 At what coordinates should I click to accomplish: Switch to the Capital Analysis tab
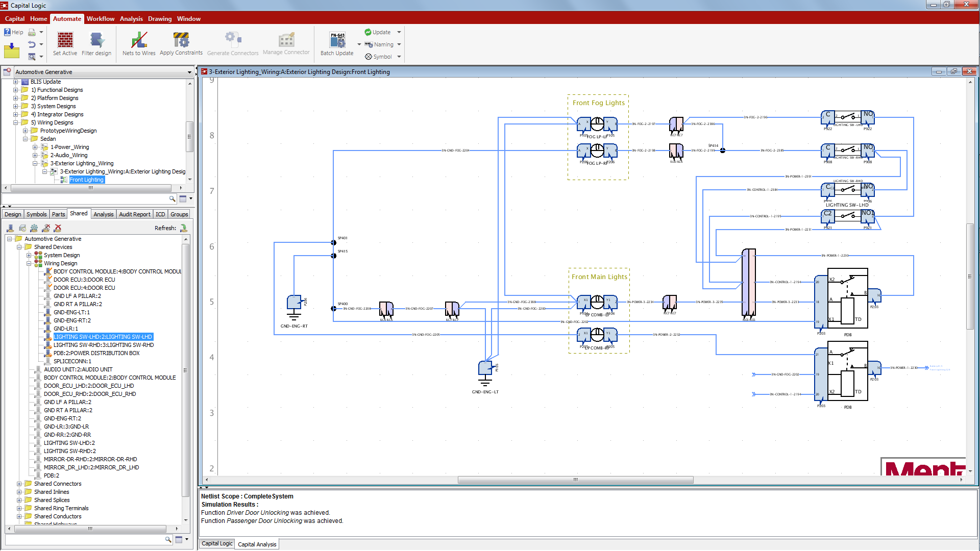coord(257,544)
